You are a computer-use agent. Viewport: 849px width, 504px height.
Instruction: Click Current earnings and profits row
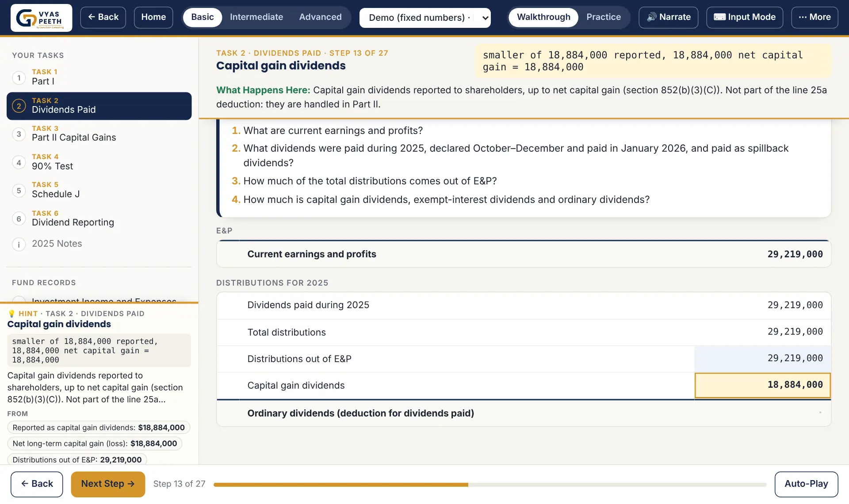(x=524, y=254)
